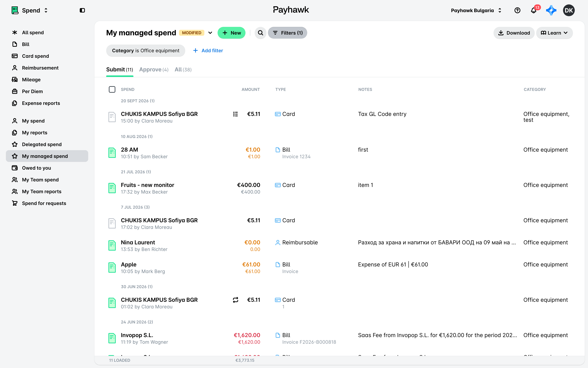Open the Learn dropdown
The height and width of the screenshot is (368, 588).
tap(554, 33)
